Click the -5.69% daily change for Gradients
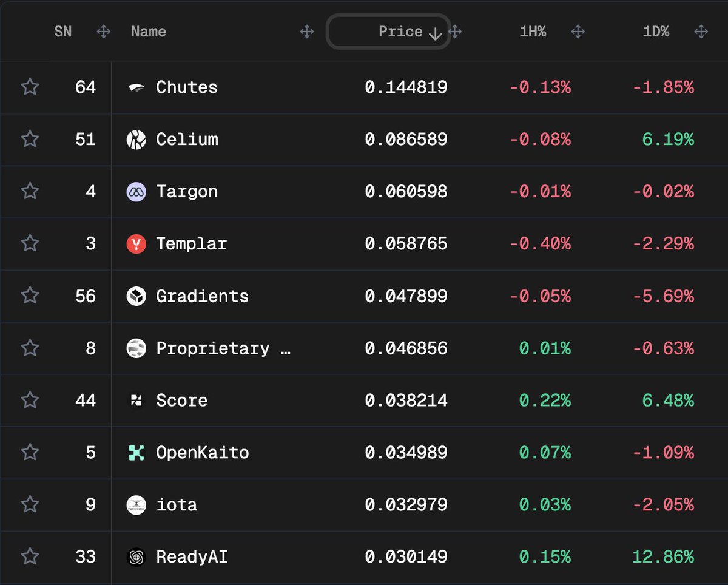The image size is (728, 585). (x=663, y=296)
